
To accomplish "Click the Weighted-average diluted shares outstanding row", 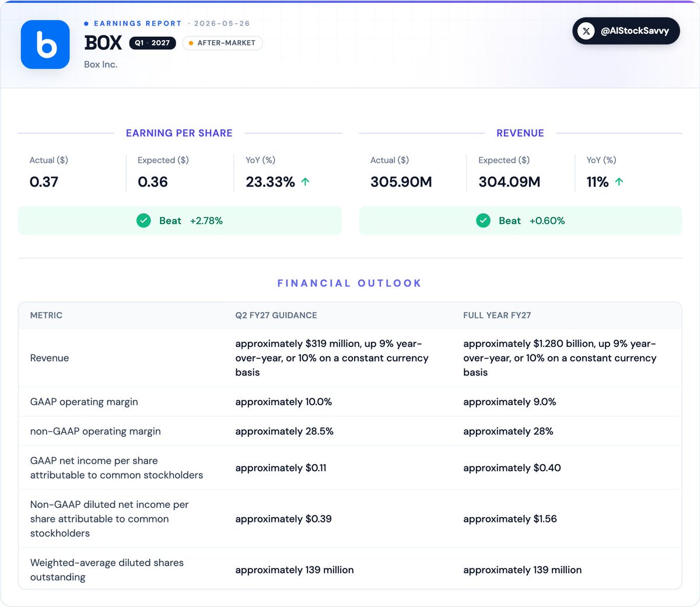I will click(x=350, y=570).
